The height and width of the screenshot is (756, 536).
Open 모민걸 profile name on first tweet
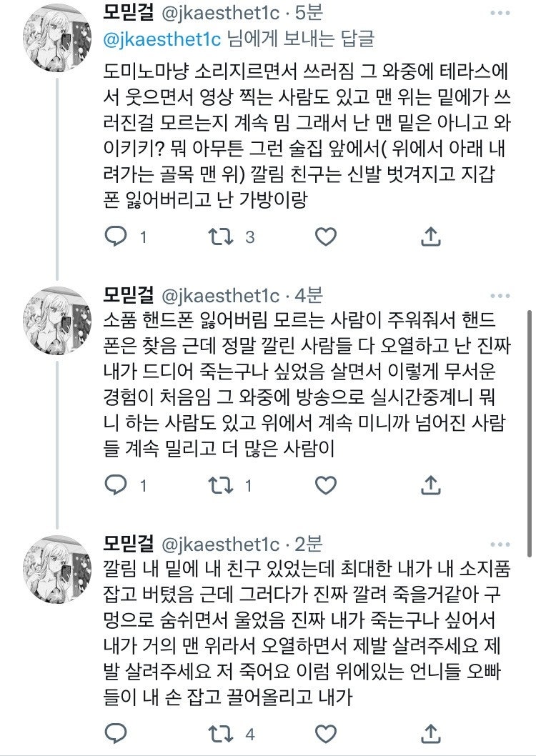click(128, 14)
